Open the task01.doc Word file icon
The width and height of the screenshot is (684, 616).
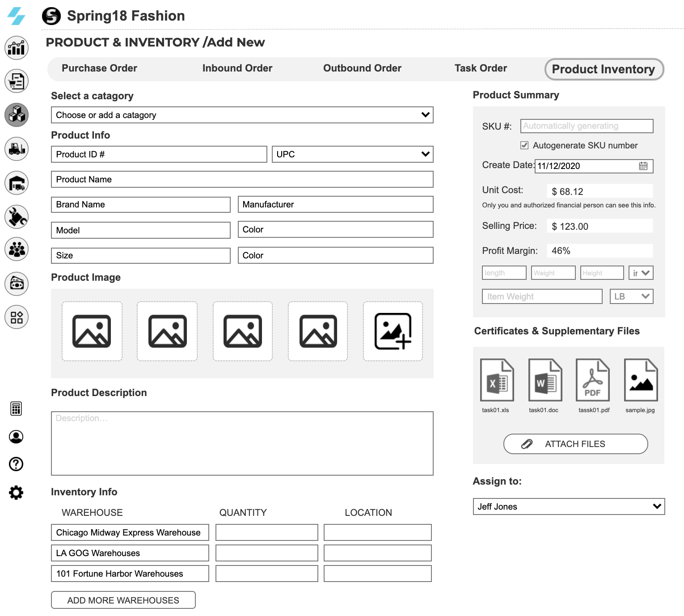pos(545,380)
